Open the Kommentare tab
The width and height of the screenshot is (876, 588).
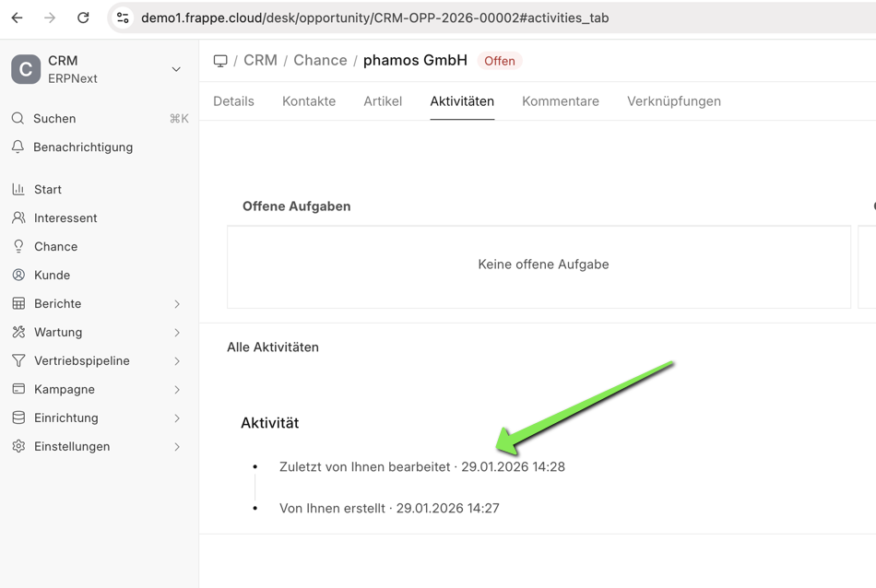tap(561, 101)
